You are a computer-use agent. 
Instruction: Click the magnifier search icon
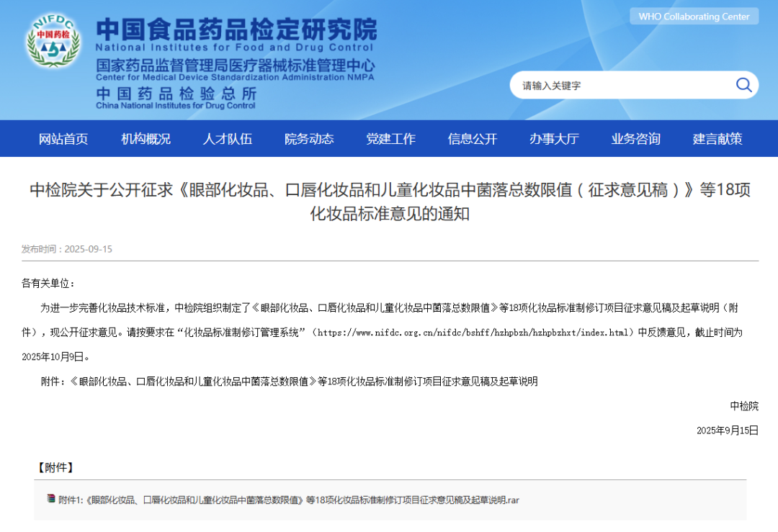(x=743, y=85)
